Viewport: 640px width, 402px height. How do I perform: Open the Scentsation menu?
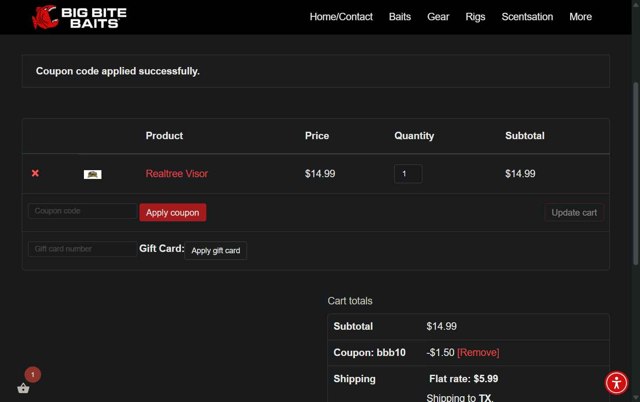point(527,17)
